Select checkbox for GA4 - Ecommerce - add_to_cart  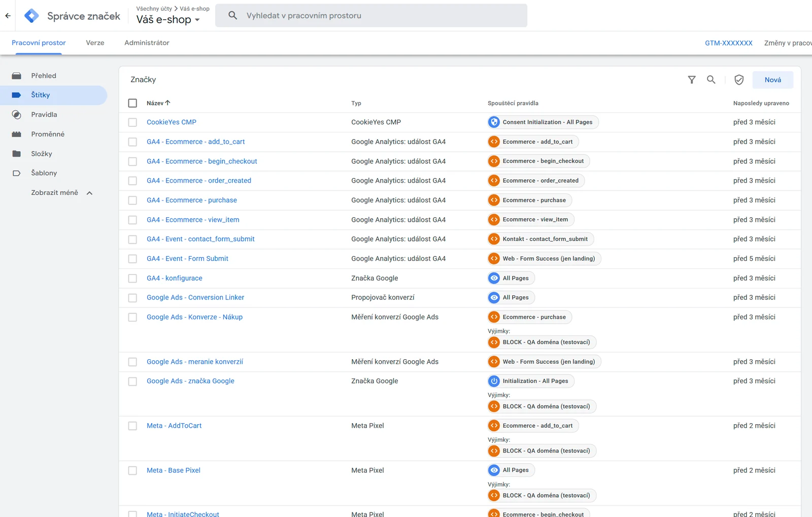(132, 142)
